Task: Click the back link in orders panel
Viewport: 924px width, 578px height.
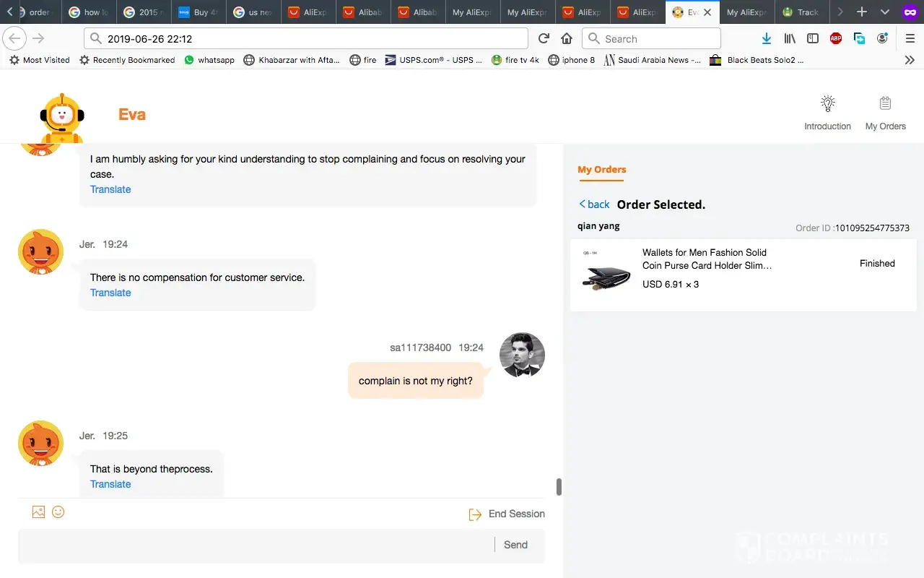Action: pyautogui.click(x=594, y=204)
